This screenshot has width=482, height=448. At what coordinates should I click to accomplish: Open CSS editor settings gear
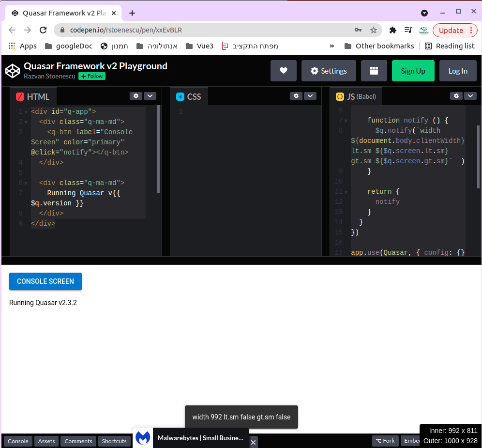pos(296,96)
